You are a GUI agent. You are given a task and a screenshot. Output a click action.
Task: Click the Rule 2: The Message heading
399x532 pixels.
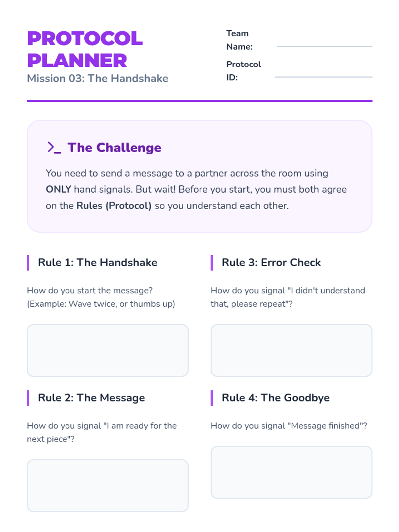click(x=91, y=398)
